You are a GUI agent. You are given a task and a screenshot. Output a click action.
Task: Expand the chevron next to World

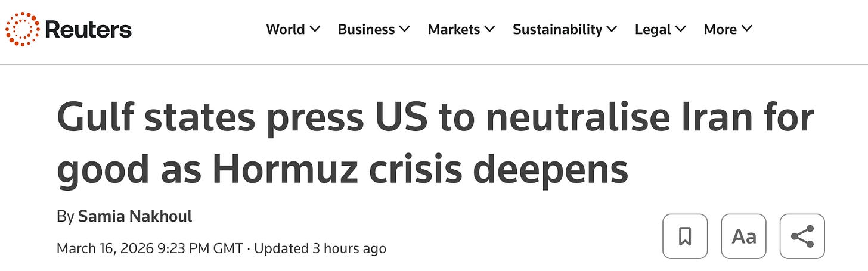(x=315, y=29)
